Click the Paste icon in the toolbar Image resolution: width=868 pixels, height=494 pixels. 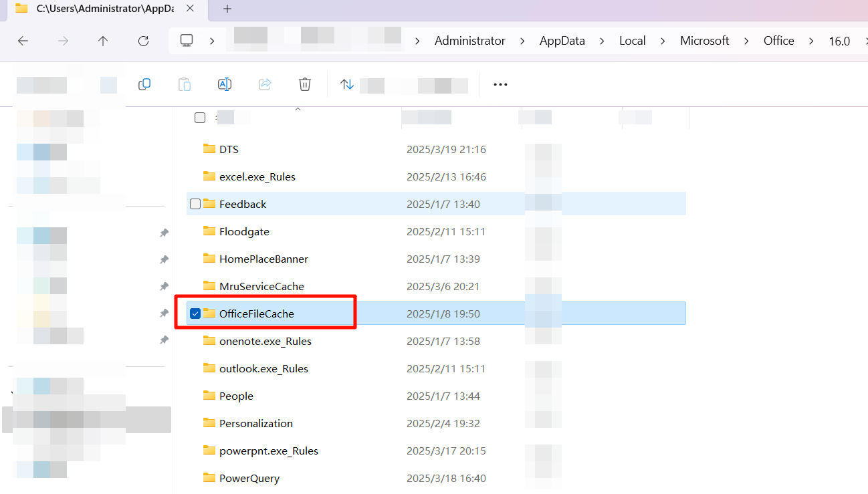tap(185, 84)
